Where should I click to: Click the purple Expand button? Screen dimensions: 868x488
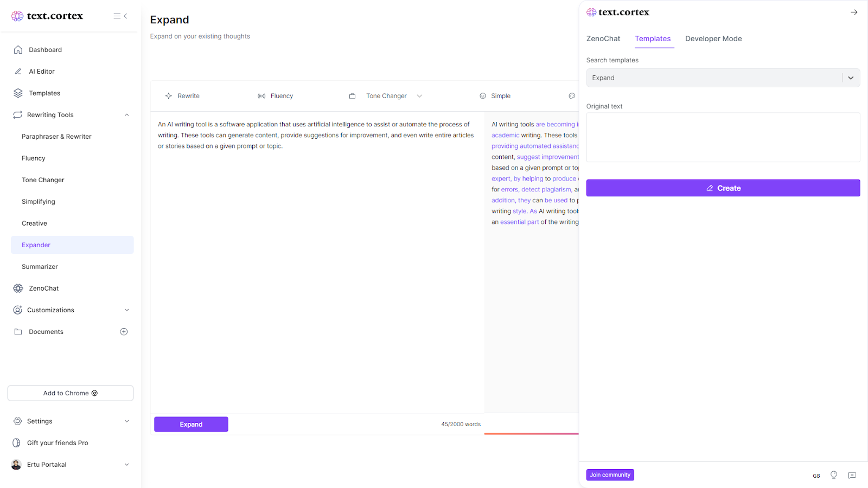click(x=191, y=425)
